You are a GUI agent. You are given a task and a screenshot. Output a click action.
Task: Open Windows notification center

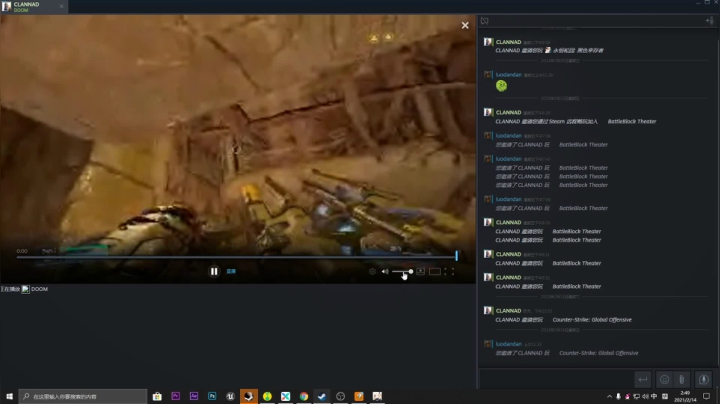click(707, 397)
